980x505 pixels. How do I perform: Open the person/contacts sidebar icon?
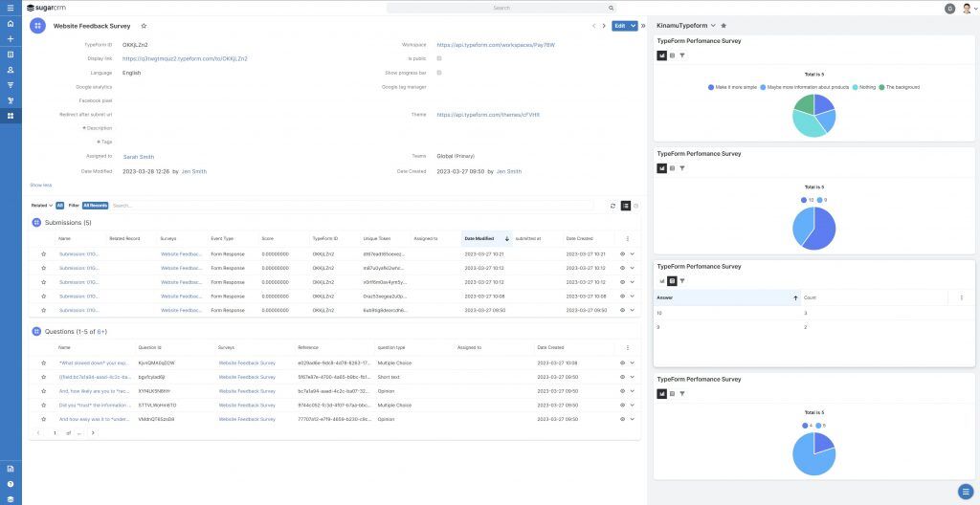[11, 70]
